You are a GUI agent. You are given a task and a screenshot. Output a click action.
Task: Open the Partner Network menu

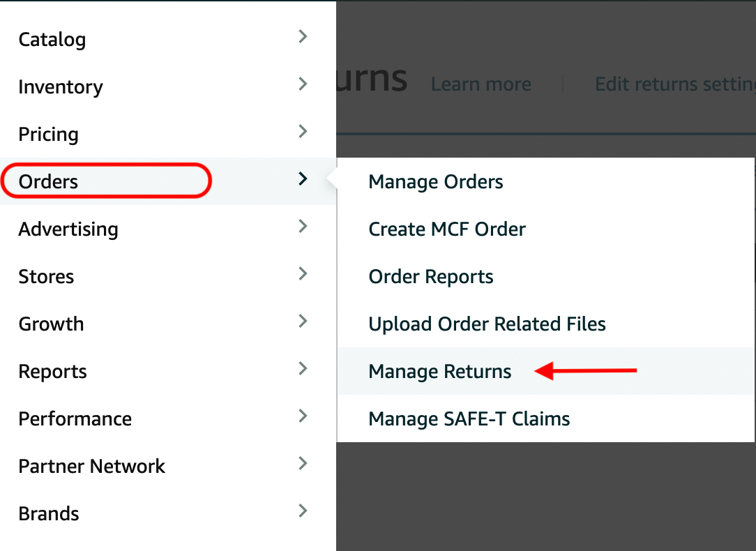coord(168,466)
